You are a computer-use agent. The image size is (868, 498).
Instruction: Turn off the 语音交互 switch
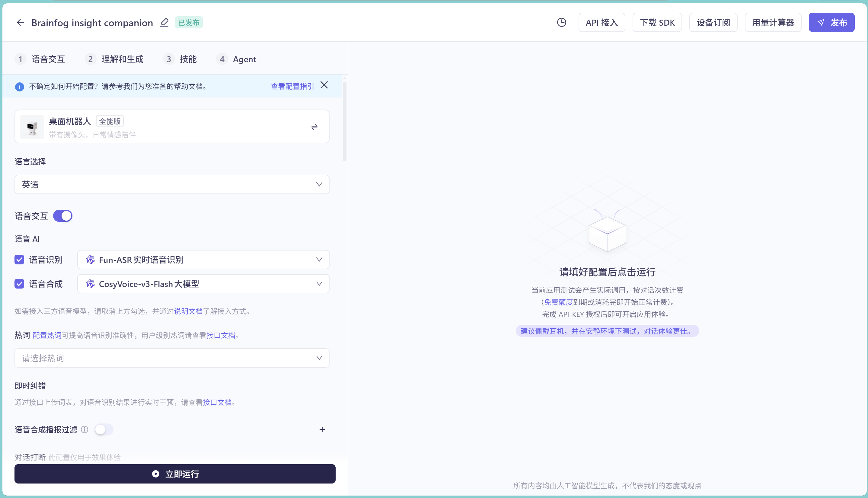62,216
